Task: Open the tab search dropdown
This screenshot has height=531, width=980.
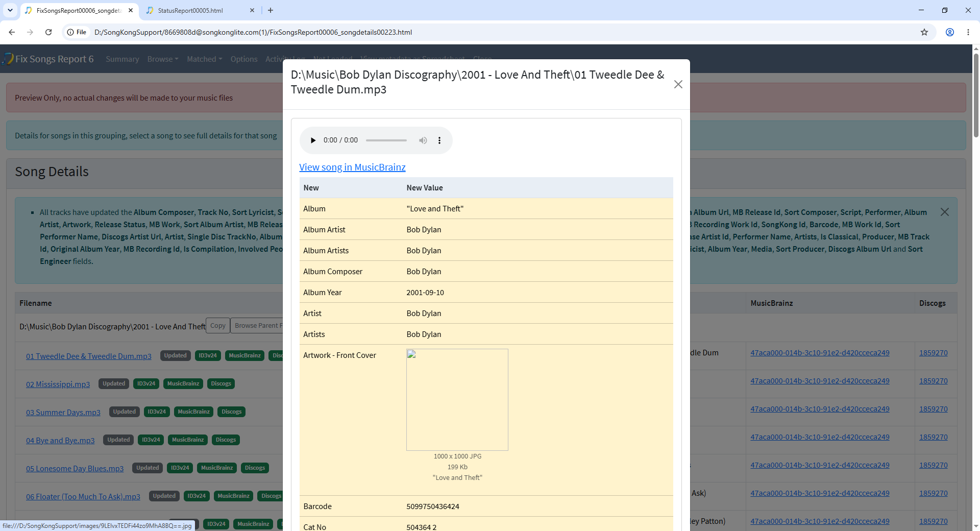Action: point(10,10)
